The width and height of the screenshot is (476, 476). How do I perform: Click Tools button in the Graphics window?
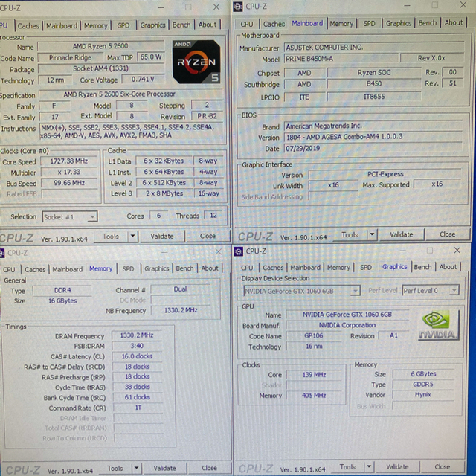tap(347, 466)
